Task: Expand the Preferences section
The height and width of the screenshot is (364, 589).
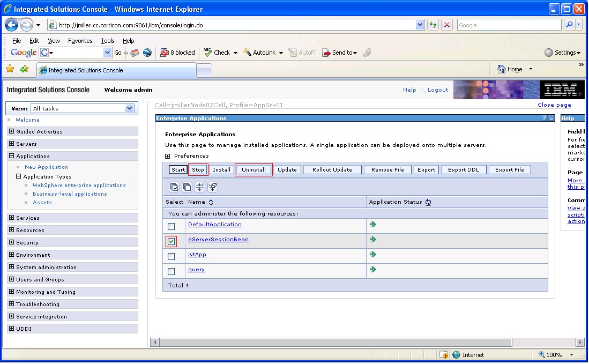Action: [x=168, y=157]
